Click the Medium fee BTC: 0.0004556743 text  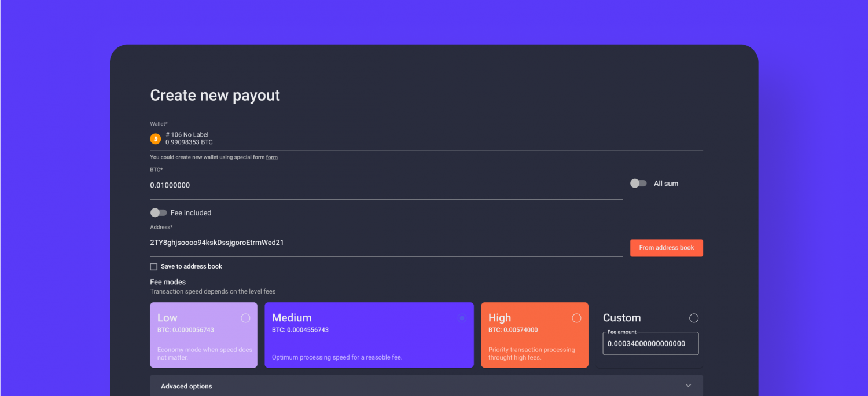[x=300, y=330]
